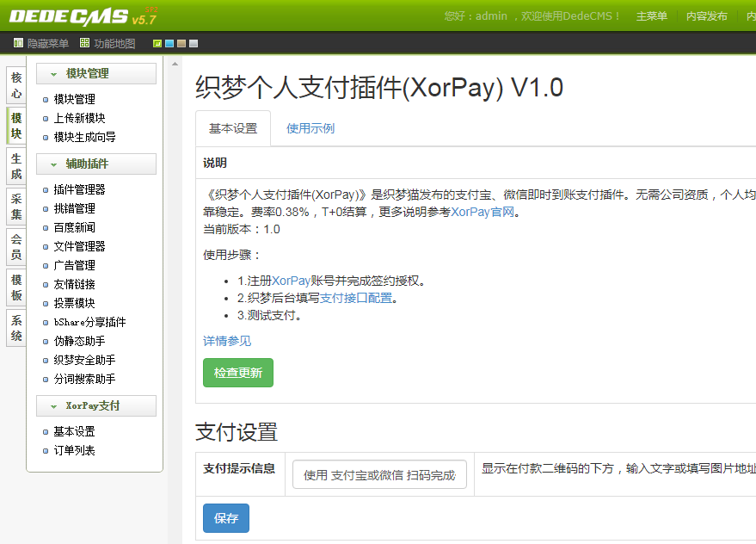Select the tan skin color swatch
Screen dimensions: 756x544
181,44
